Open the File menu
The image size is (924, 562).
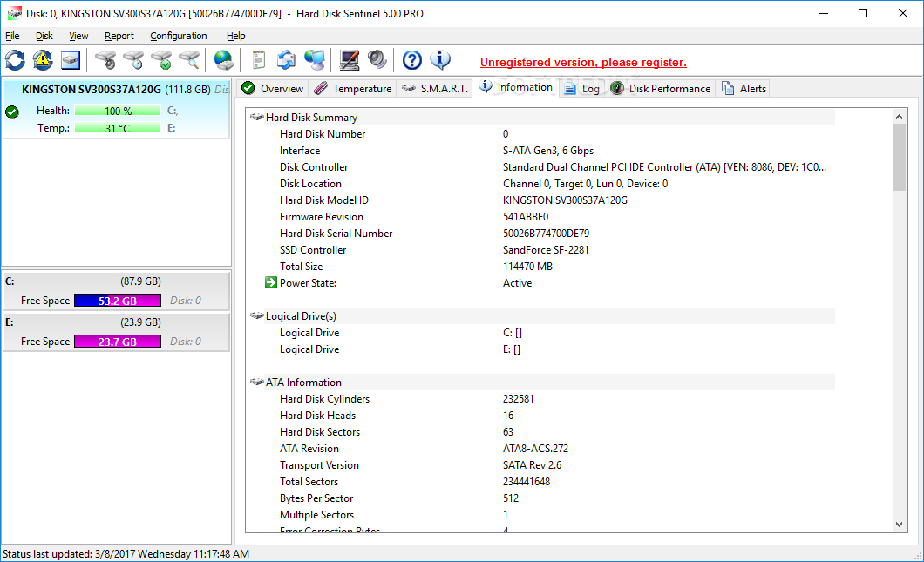pyautogui.click(x=12, y=36)
